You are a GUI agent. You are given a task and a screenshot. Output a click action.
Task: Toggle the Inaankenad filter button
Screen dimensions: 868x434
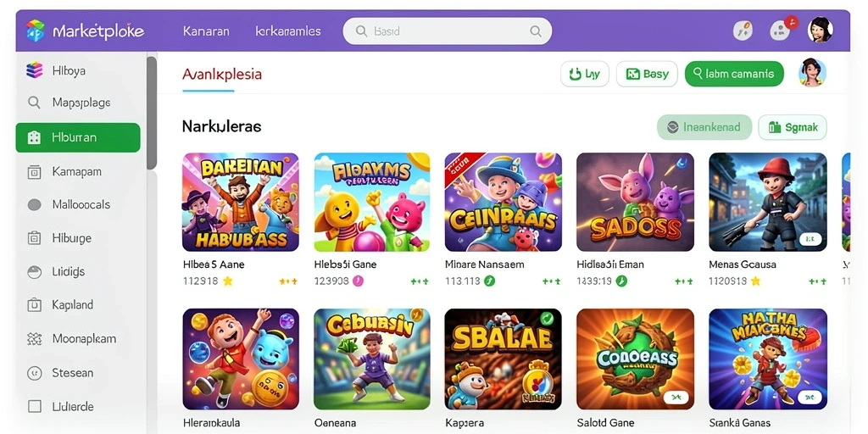click(x=704, y=127)
